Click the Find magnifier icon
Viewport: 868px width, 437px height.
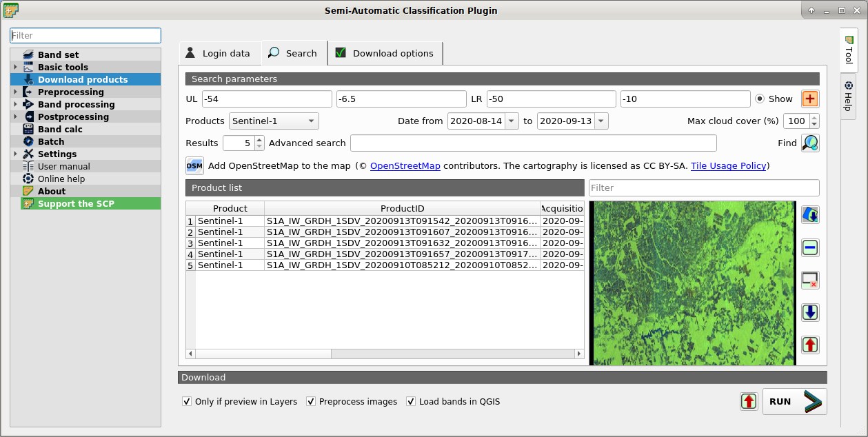pyautogui.click(x=810, y=143)
